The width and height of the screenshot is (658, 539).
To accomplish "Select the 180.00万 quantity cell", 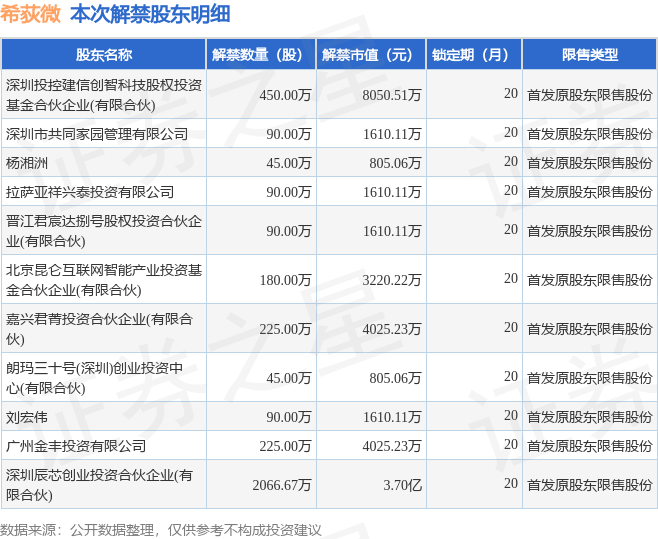I will point(285,280).
